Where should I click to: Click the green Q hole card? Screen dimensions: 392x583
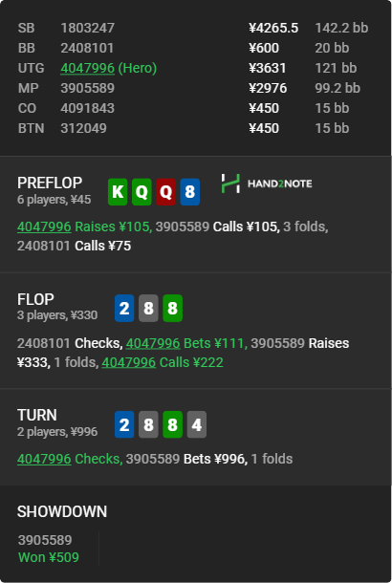click(142, 192)
